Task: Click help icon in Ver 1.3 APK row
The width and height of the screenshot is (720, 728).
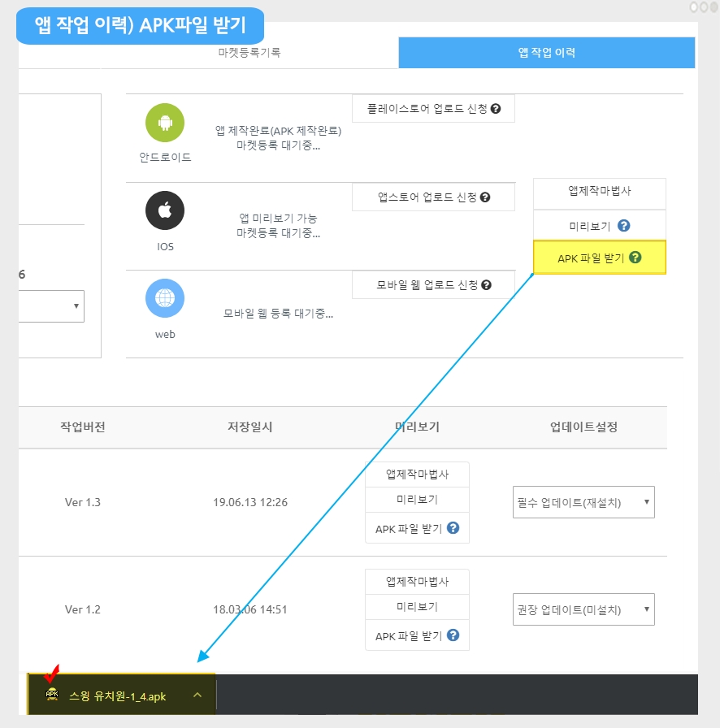Action: pyautogui.click(x=453, y=528)
